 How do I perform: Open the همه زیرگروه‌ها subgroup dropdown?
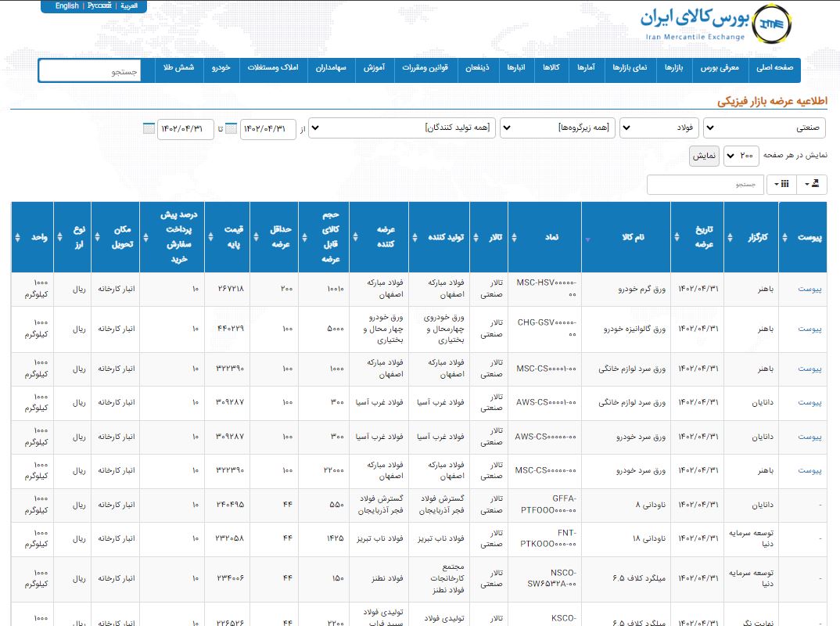557,128
